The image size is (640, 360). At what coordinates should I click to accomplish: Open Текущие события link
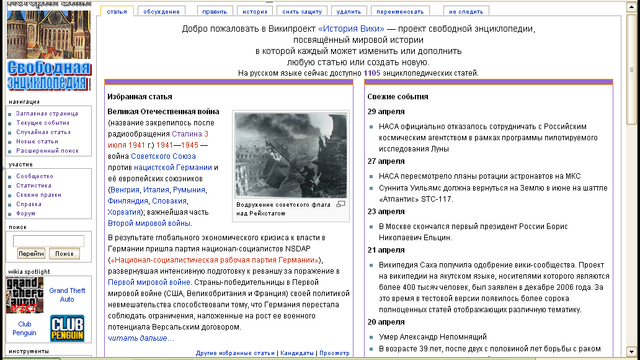[x=42, y=123]
